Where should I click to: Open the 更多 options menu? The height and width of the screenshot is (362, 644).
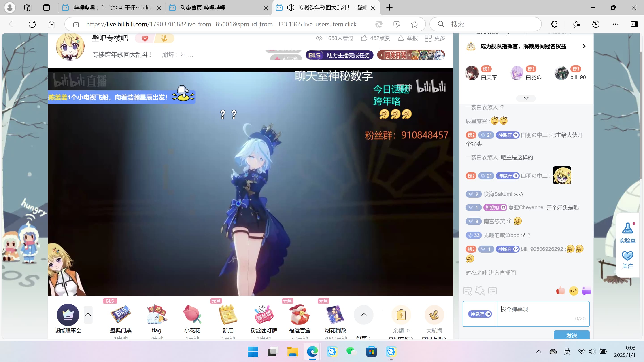pyautogui.click(x=435, y=38)
